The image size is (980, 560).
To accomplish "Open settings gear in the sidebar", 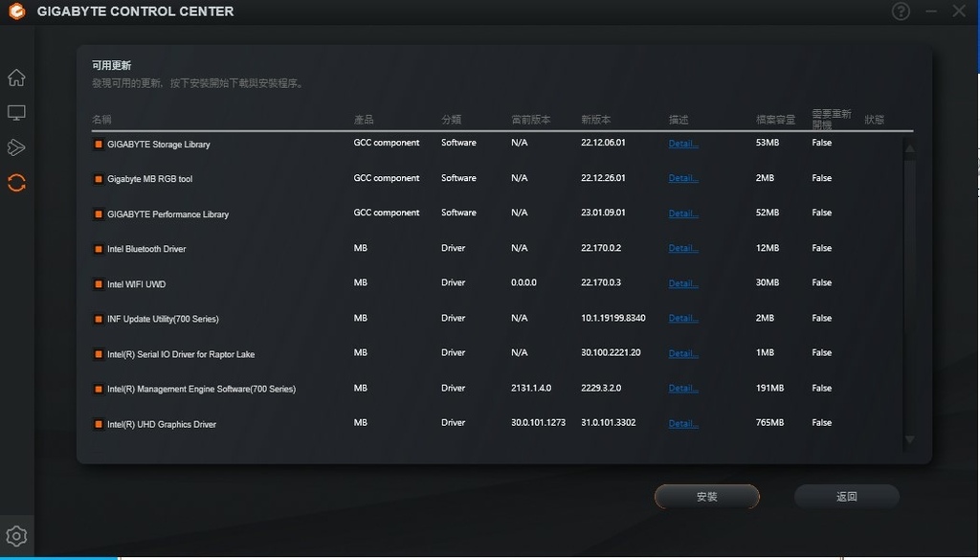I will pos(16,536).
